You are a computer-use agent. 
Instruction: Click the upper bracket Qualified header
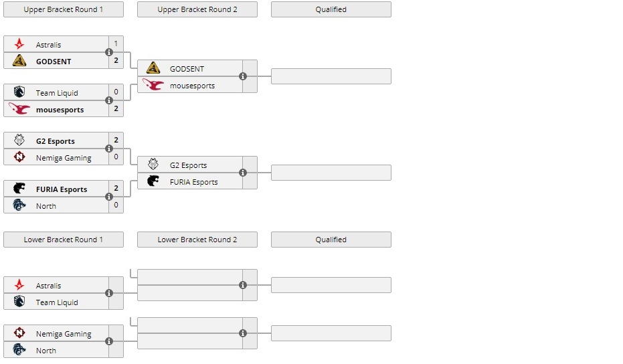pos(331,9)
